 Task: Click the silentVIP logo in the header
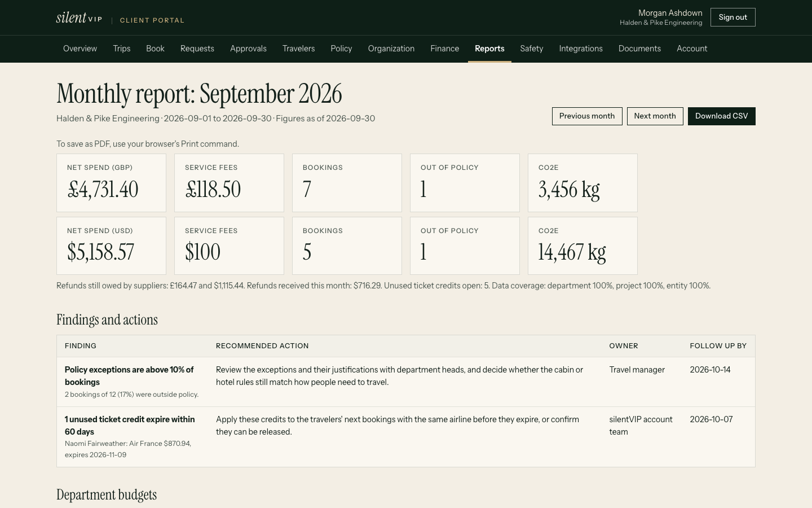point(79,17)
